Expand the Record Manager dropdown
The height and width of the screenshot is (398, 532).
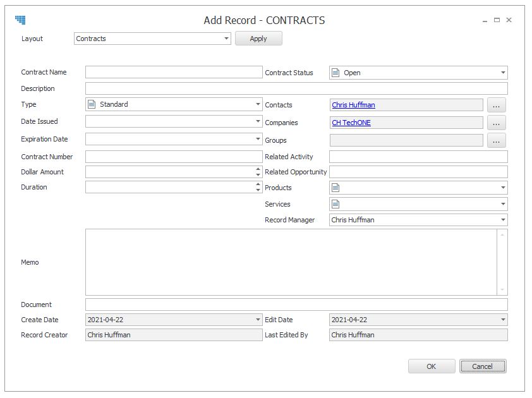coord(503,220)
